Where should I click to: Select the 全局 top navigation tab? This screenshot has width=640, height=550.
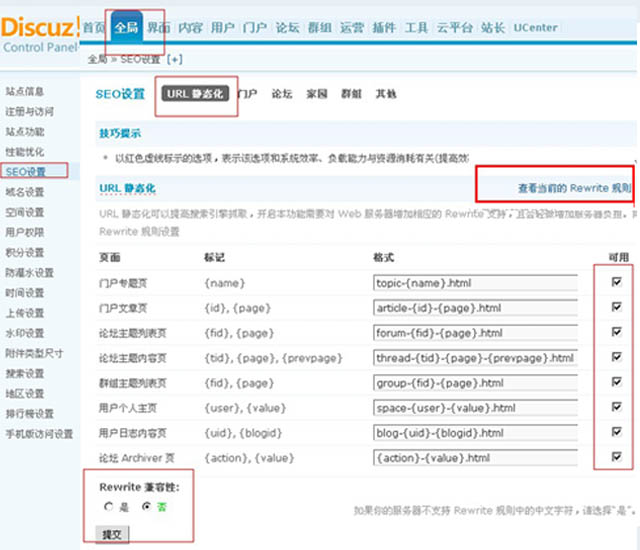point(127,27)
